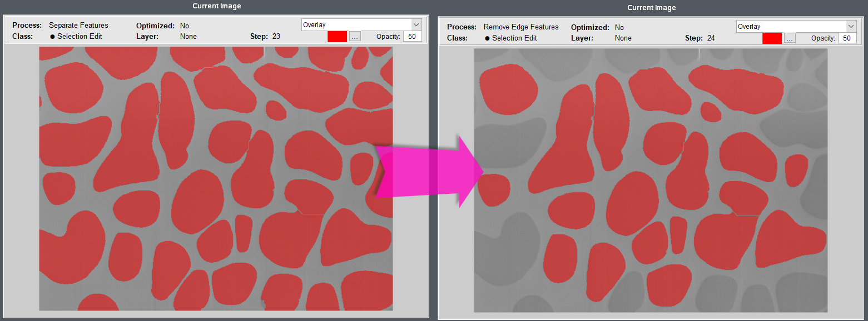Image resolution: width=868 pixels, height=321 pixels.
Task: Click left segmented image preview
Action: pyautogui.click(x=216, y=179)
